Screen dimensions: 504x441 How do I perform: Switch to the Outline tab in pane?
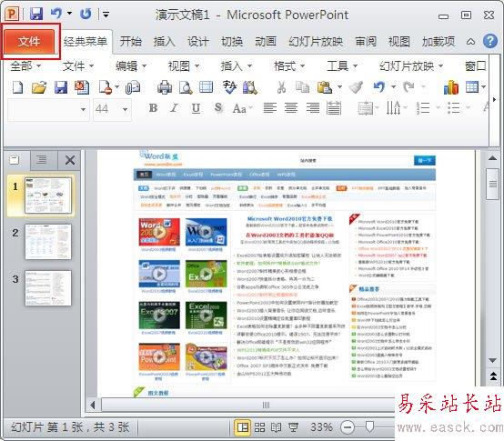tap(42, 160)
